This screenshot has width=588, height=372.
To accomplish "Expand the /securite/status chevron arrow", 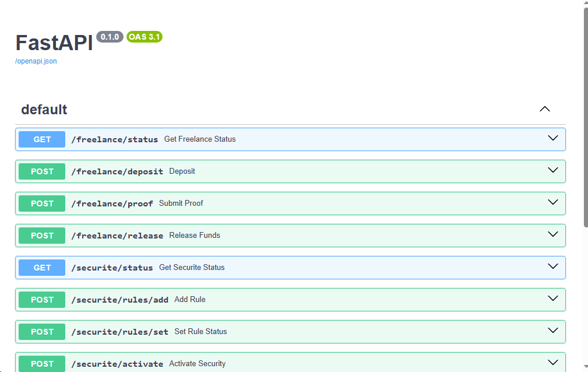I will 553,266.
